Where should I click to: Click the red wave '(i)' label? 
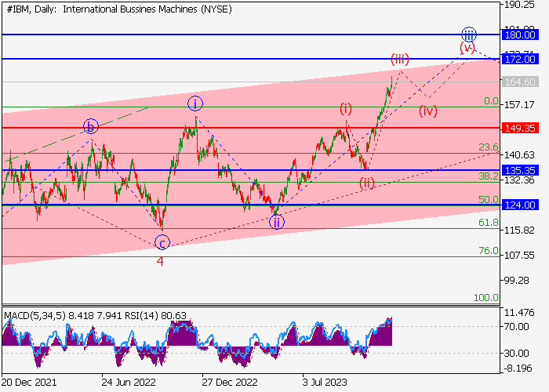point(346,109)
